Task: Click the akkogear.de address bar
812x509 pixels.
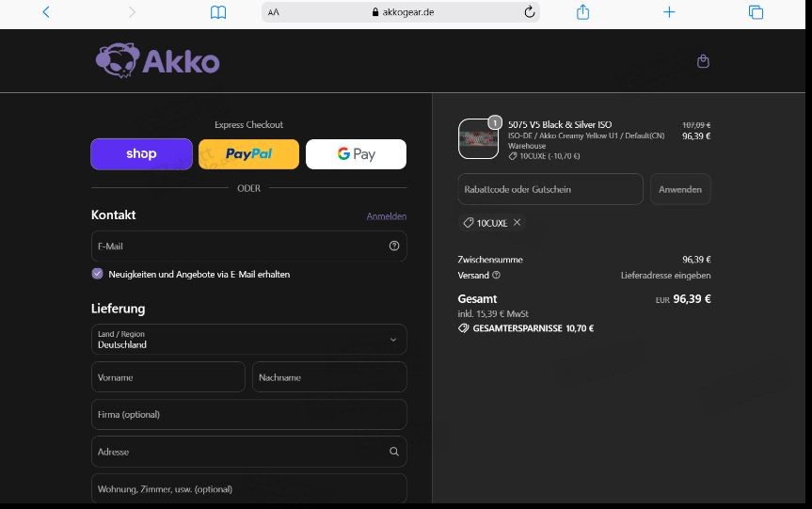Action: tap(400, 12)
